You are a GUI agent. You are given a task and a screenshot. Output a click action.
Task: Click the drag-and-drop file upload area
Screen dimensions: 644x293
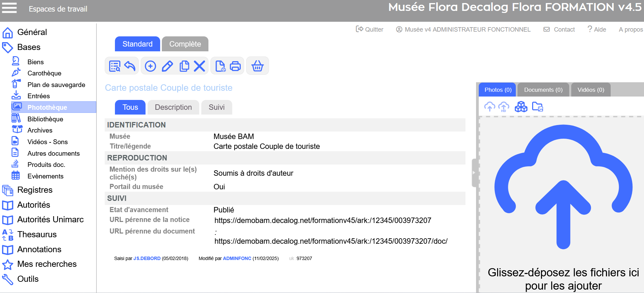click(563, 204)
